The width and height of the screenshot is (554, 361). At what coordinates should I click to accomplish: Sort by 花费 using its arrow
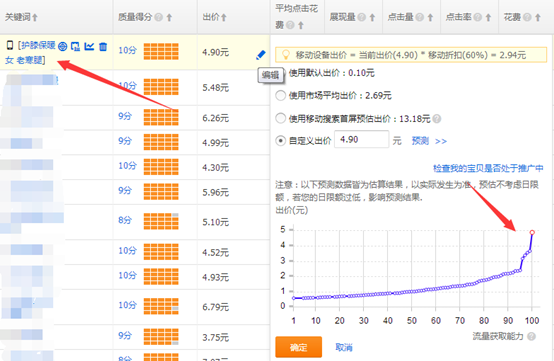click(x=537, y=17)
